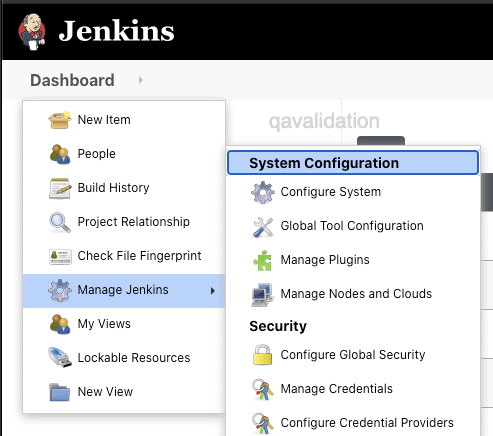Click the Configure Global Security padlock icon

tap(263, 355)
